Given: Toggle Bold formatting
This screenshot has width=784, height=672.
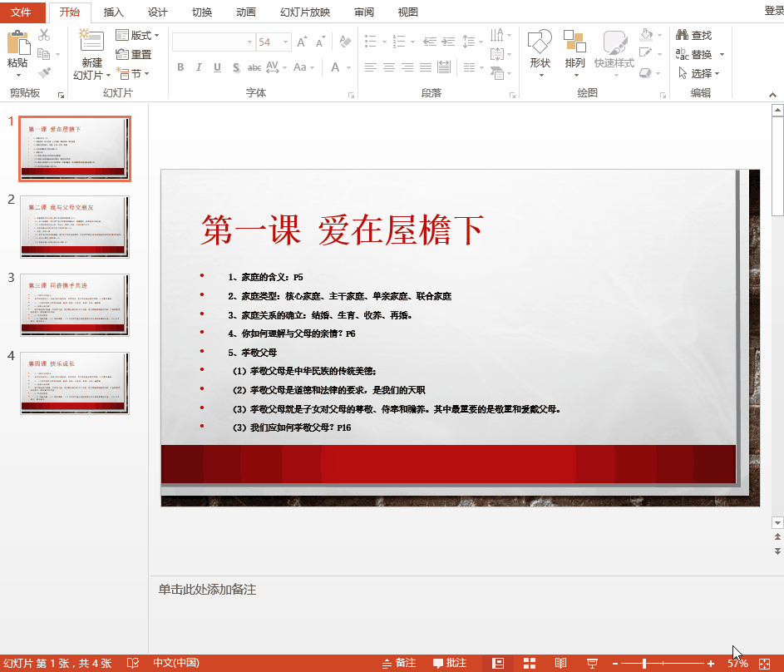Looking at the screenshot, I should pyautogui.click(x=180, y=67).
